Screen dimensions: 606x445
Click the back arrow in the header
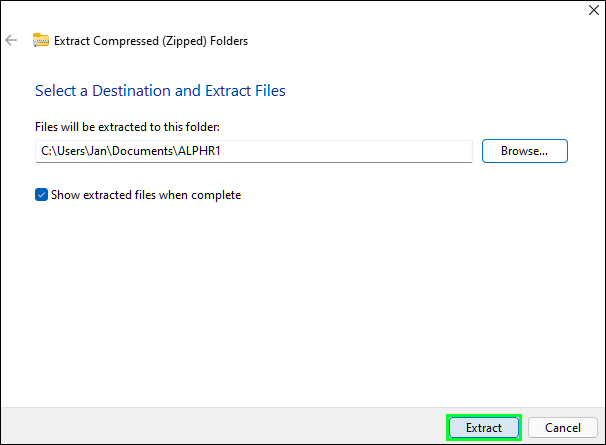pos(11,40)
